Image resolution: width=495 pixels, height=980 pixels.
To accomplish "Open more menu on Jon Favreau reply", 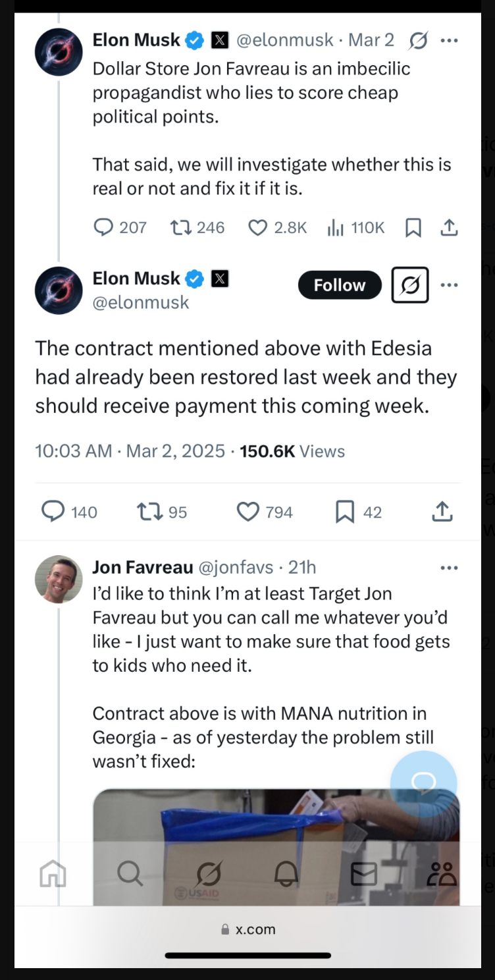I will tap(449, 568).
